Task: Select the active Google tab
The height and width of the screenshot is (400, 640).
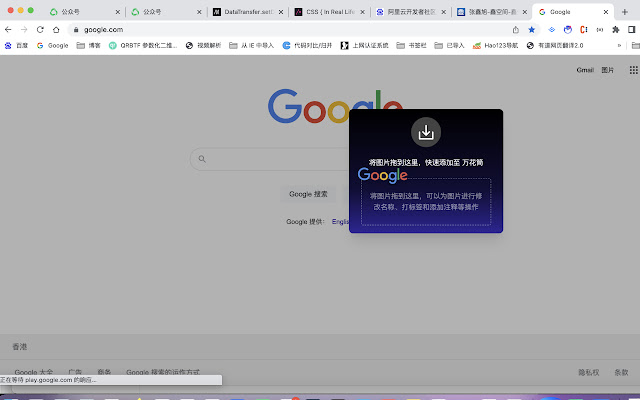Action: tap(573, 12)
